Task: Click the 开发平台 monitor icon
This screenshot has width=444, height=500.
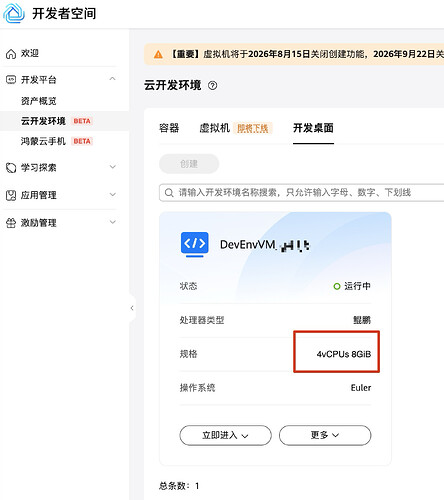Action: coord(11,80)
